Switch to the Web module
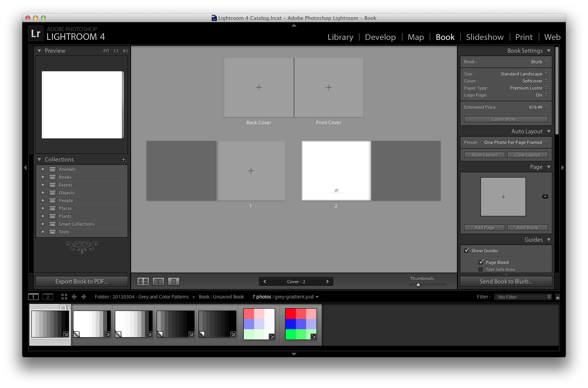588x388 pixels. click(x=552, y=37)
